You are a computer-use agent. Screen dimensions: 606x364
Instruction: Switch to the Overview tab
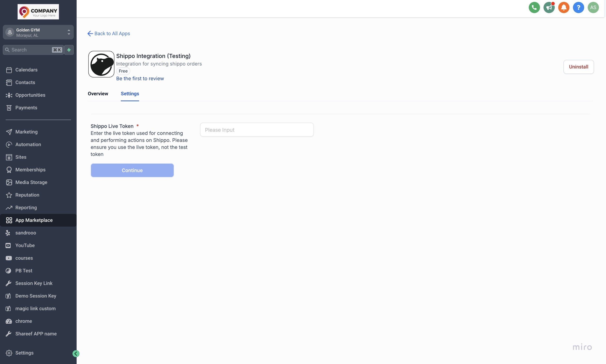[x=98, y=94]
